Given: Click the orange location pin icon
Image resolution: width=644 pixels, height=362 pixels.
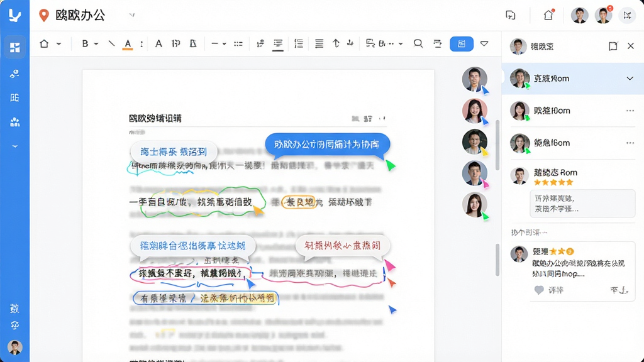Looking at the screenshot, I should pyautogui.click(x=44, y=16).
